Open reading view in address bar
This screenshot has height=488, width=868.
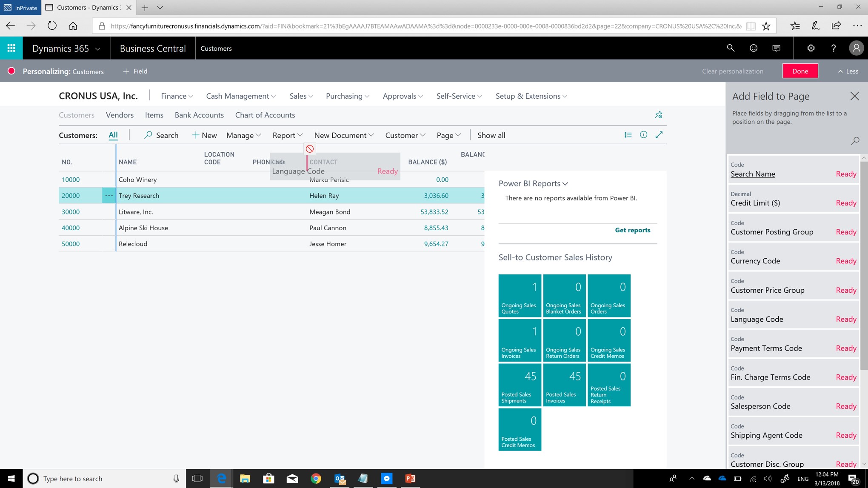pyautogui.click(x=751, y=26)
